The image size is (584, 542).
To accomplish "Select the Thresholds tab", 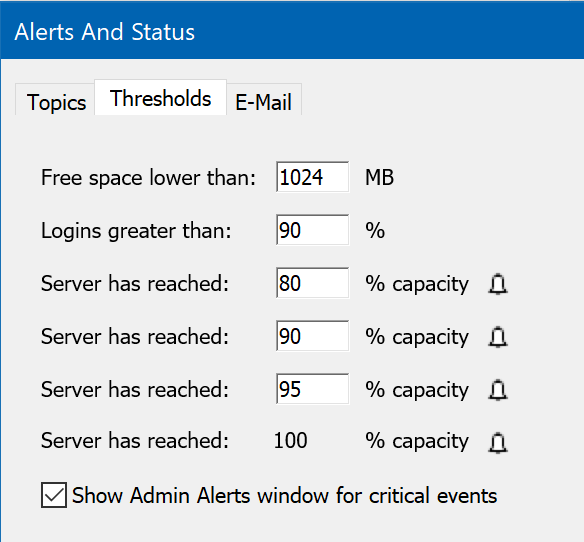I will pos(161,97).
